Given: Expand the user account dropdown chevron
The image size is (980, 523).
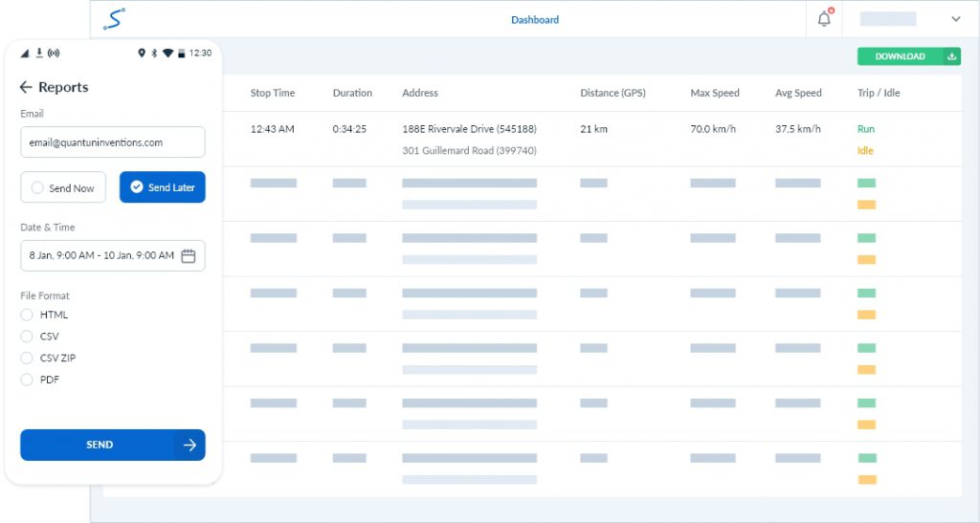Looking at the screenshot, I should click(x=955, y=19).
